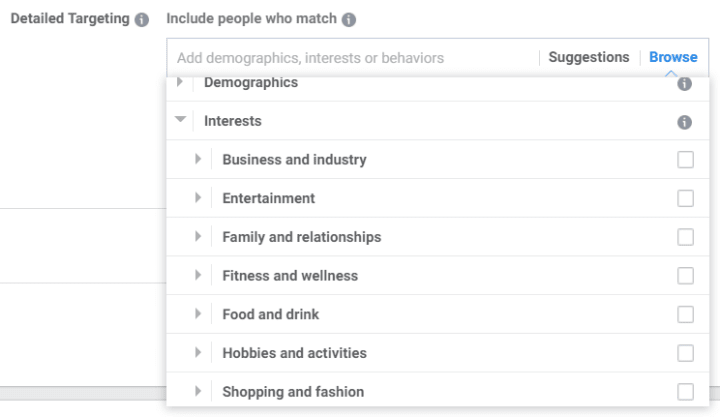The image size is (720, 417).
Task: Check the Shopping and fashion checkbox
Action: [x=685, y=392]
